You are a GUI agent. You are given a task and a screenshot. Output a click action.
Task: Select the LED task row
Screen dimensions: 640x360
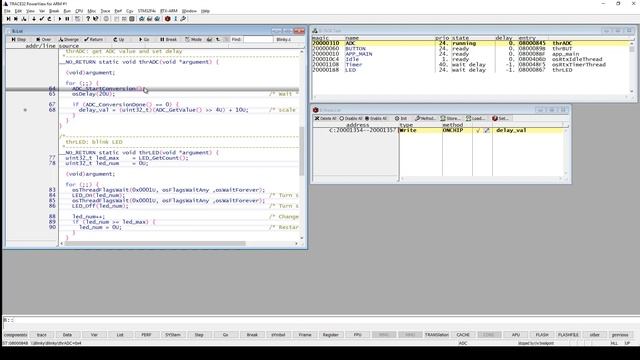click(470, 70)
